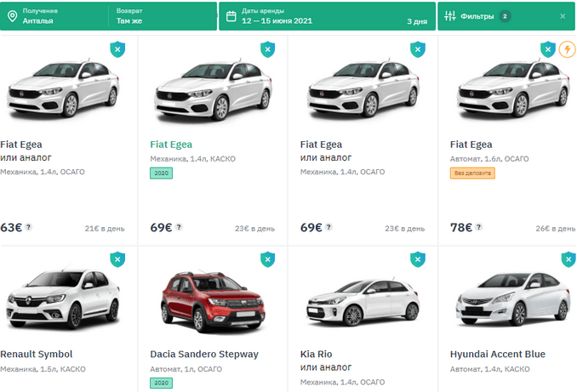Open the Получение Анталья location field
577x392 pixels.
click(x=55, y=16)
